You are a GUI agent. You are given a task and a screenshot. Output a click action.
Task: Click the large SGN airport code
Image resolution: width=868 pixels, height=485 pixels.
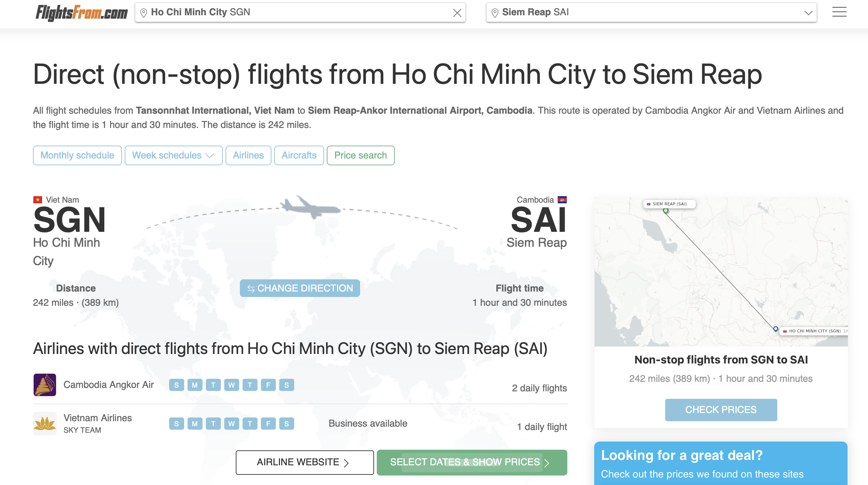click(69, 220)
